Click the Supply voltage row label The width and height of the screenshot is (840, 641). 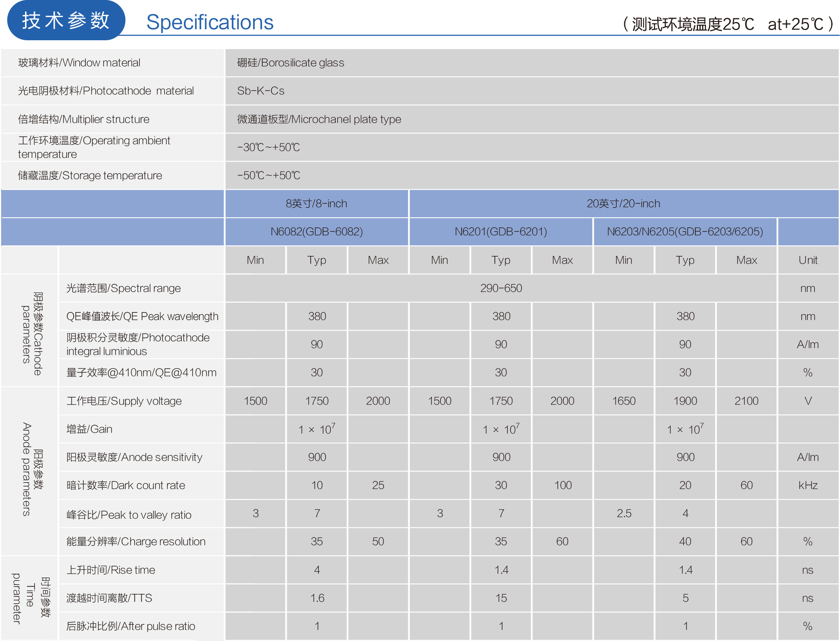point(124,401)
